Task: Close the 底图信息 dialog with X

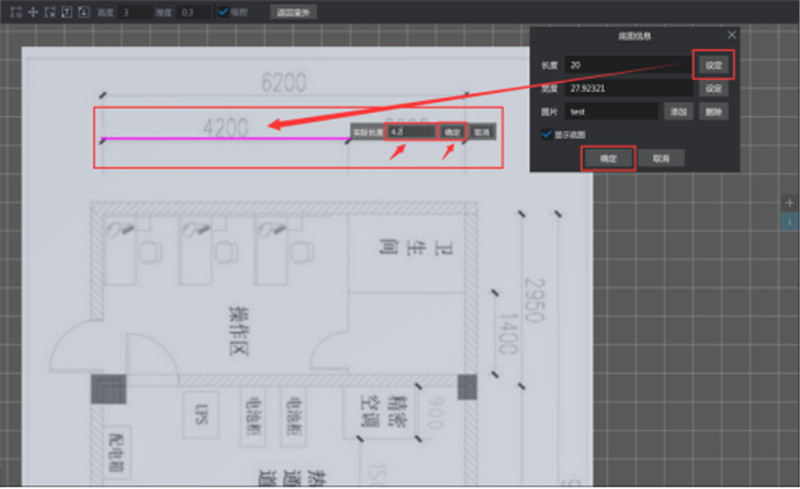Action: coord(731,35)
